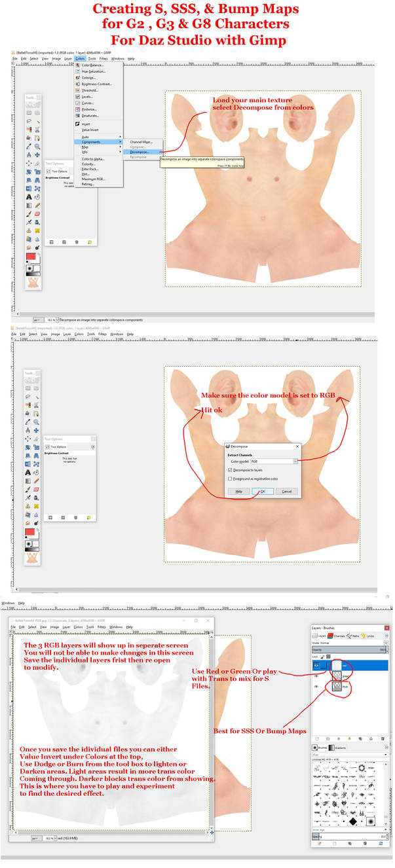395x868 pixels.
Task: Hide the green layer using its eye
Action: tap(316, 676)
